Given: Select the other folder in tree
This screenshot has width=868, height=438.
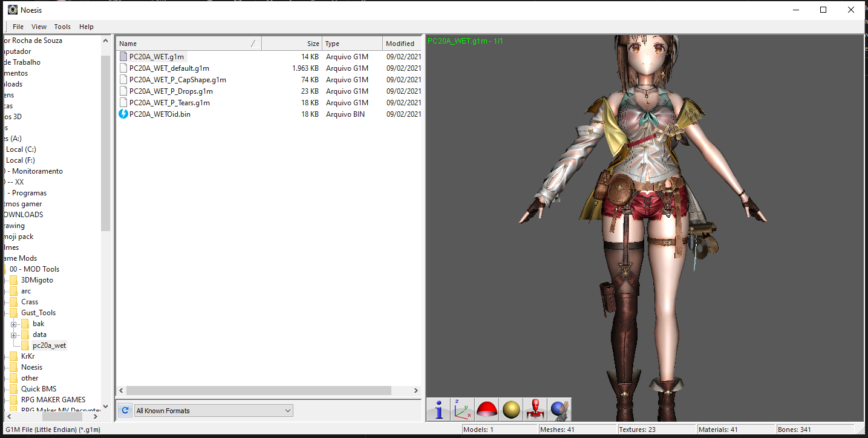Looking at the screenshot, I should (x=30, y=378).
